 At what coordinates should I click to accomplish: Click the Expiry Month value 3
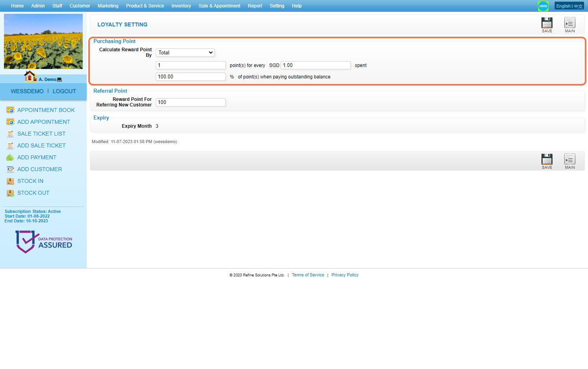(x=157, y=126)
